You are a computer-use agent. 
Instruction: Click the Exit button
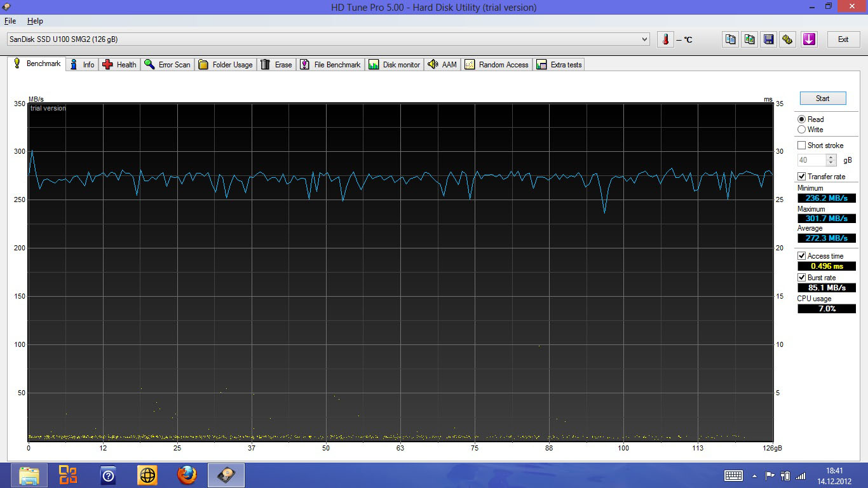tap(843, 39)
